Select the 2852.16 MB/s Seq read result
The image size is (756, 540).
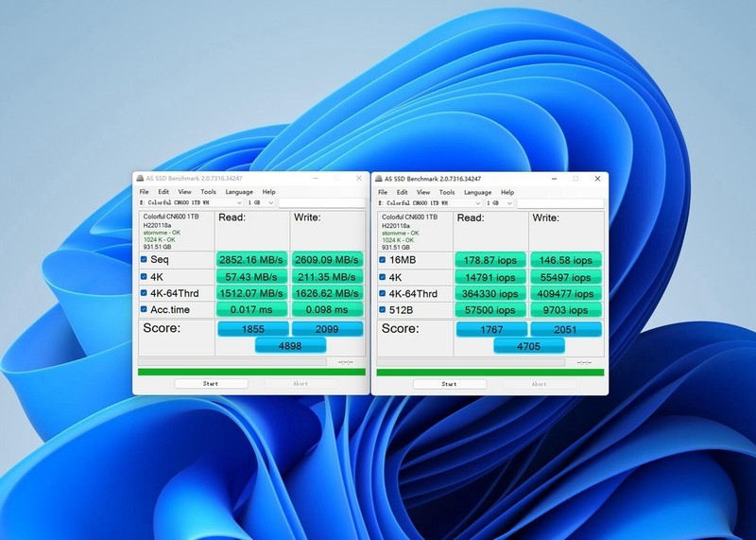pos(251,259)
